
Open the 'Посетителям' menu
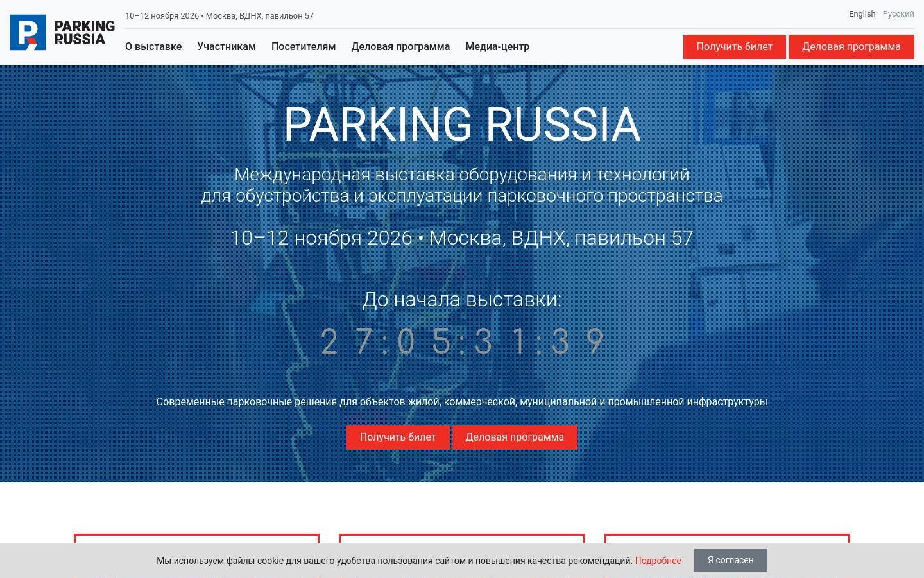click(x=304, y=47)
